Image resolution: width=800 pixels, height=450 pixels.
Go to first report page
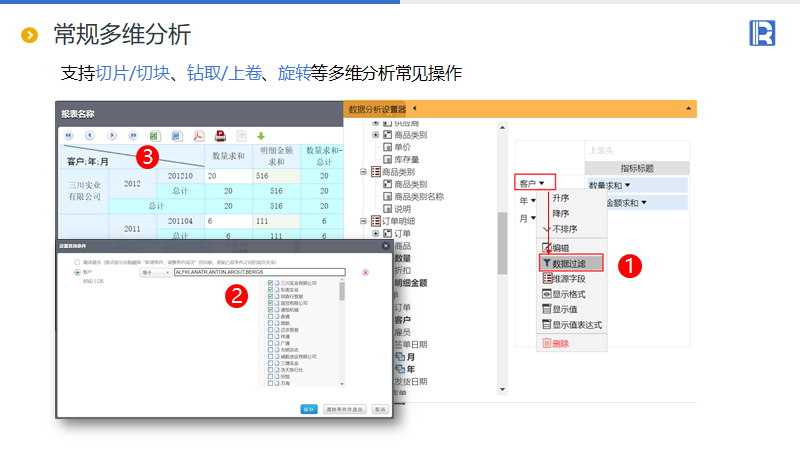point(68,136)
